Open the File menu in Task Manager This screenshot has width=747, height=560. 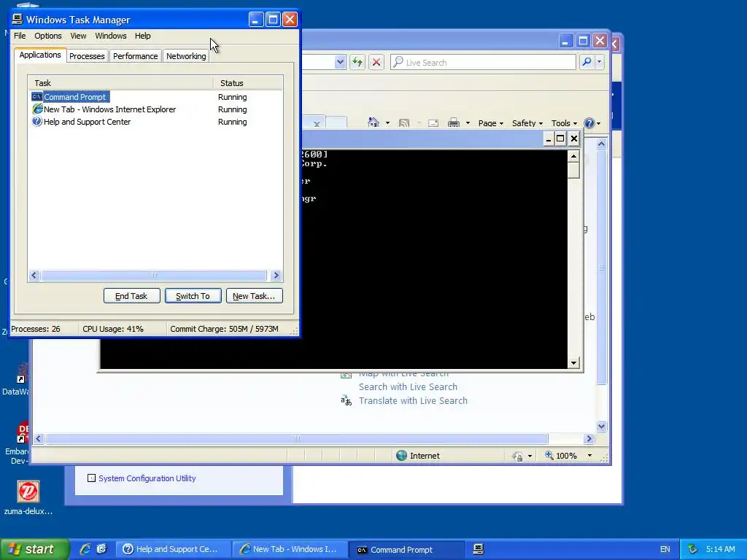20,36
